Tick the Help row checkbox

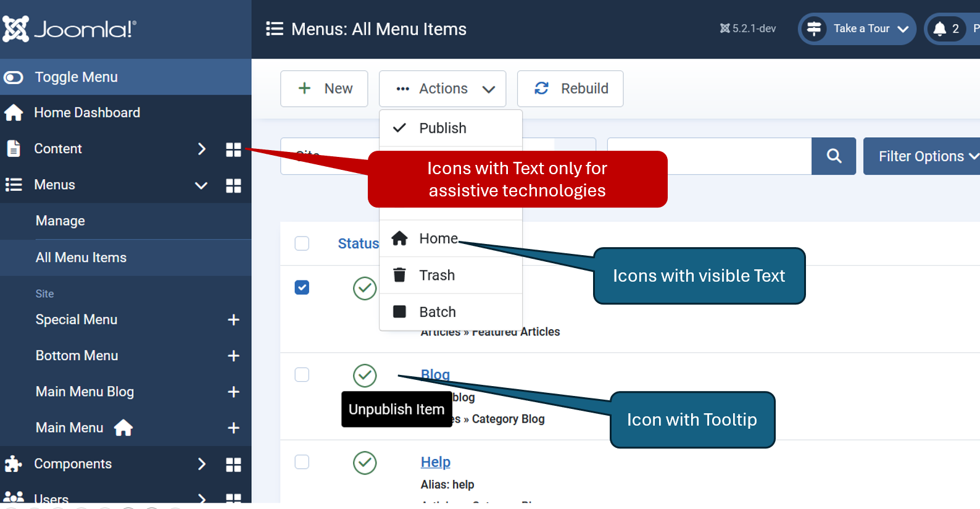tap(302, 462)
